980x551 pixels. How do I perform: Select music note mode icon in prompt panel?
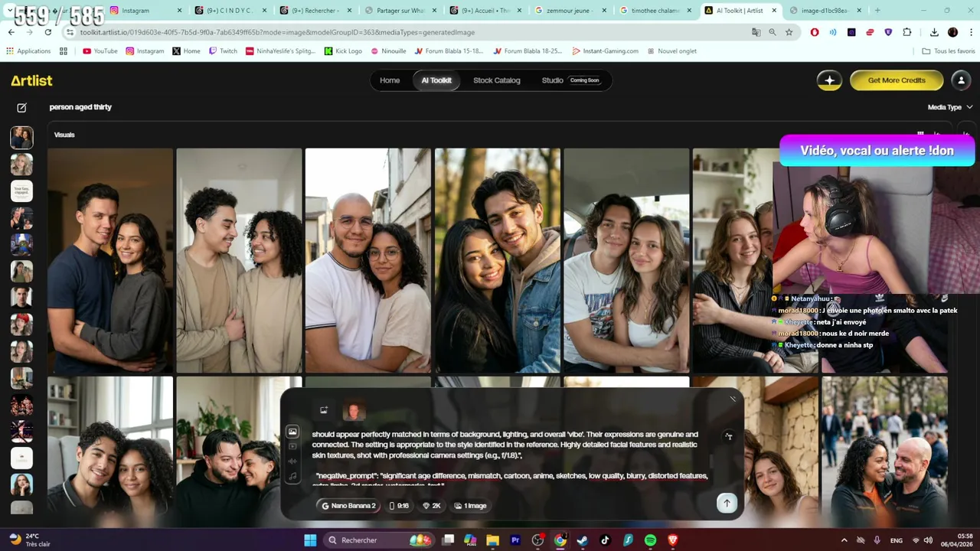292,476
